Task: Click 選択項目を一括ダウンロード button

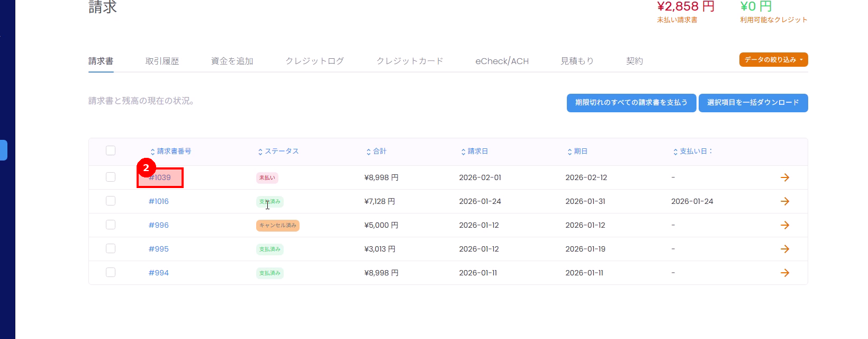Action: pyautogui.click(x=753, y=103)
